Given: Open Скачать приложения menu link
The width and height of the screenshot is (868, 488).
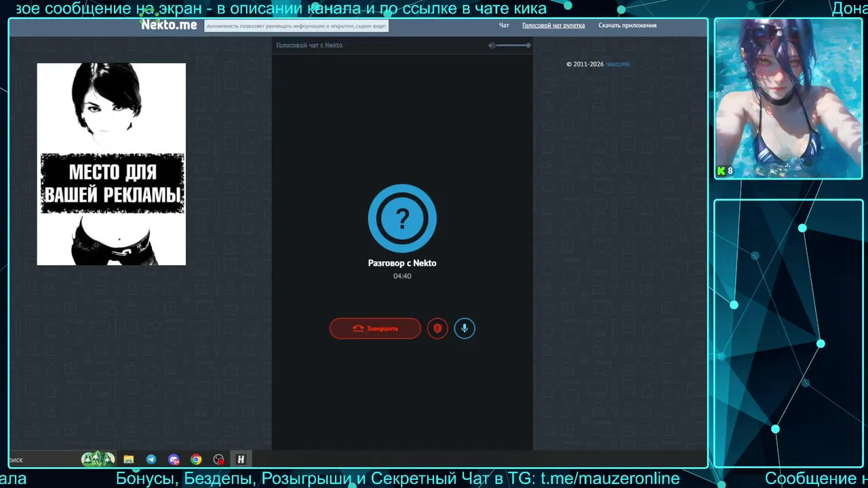Looking at the screenshot, I should [627, 25].
